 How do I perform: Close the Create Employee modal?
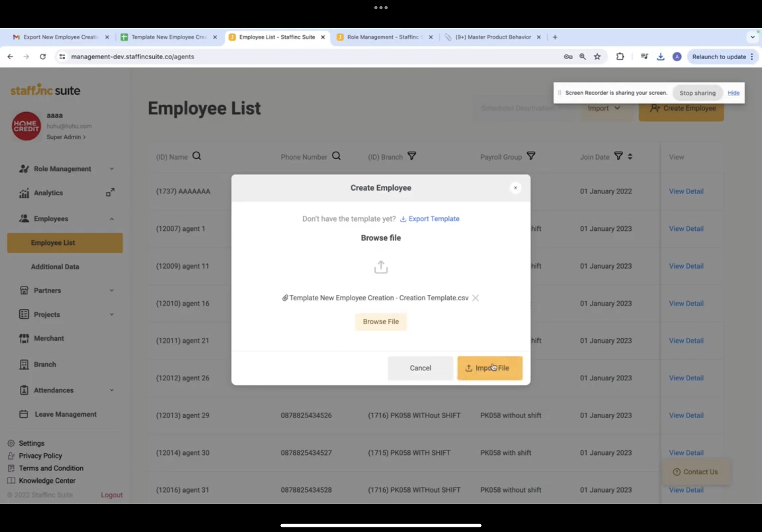pyautogui.click(x=515, y=188)
